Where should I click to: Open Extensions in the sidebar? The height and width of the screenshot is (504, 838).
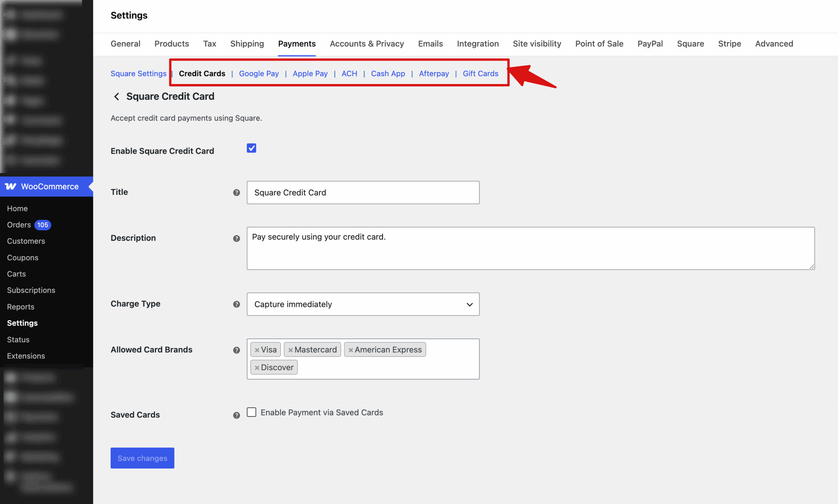[x=26, y=356]
